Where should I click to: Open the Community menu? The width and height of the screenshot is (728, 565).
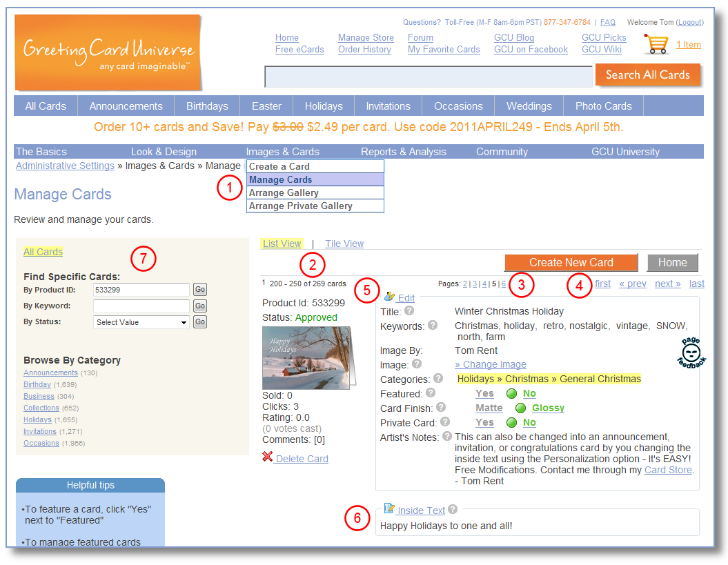click(502, 152)
